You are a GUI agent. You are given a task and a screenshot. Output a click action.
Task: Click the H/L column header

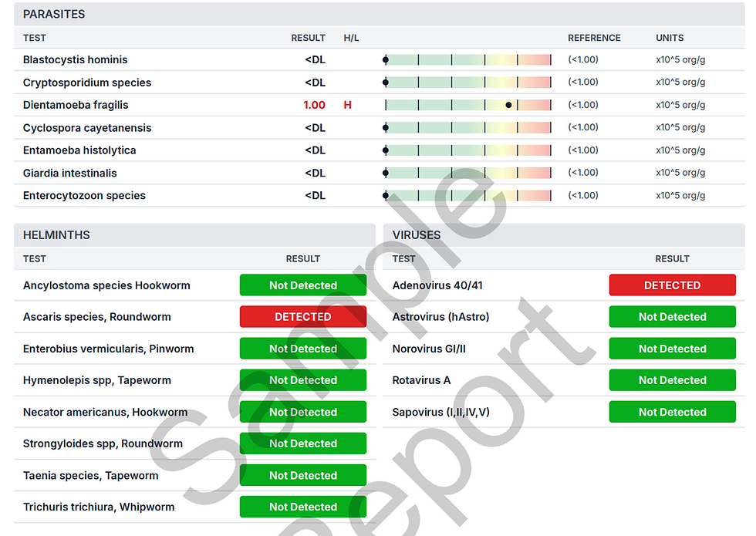[x=351, y=38]
